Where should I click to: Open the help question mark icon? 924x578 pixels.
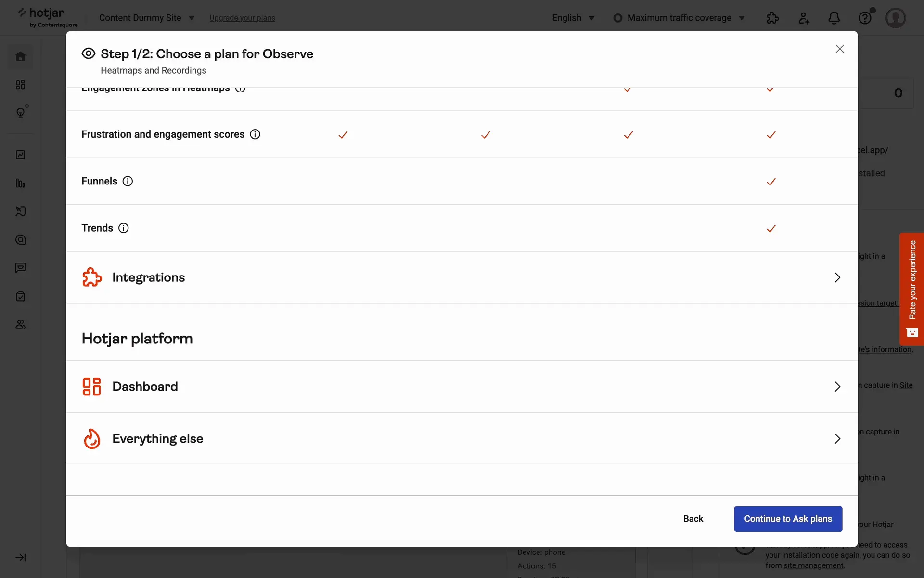click(x=865, y=18)
